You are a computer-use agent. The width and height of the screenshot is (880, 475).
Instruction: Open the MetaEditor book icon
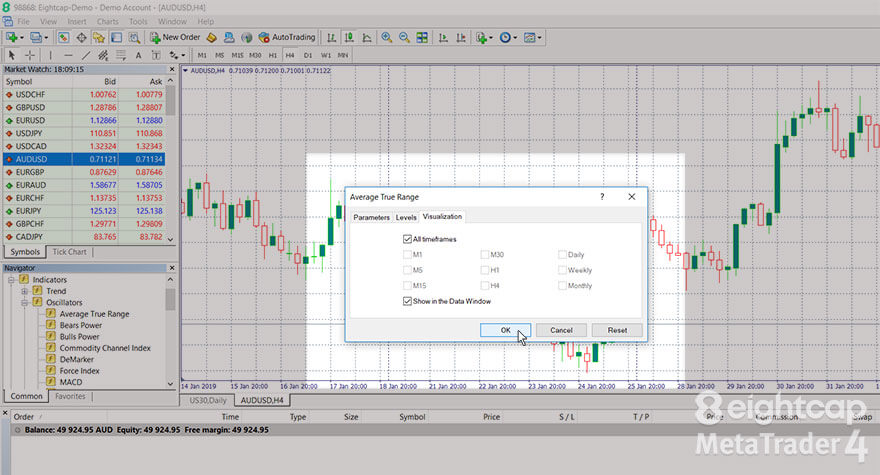(x=212, y=38)
